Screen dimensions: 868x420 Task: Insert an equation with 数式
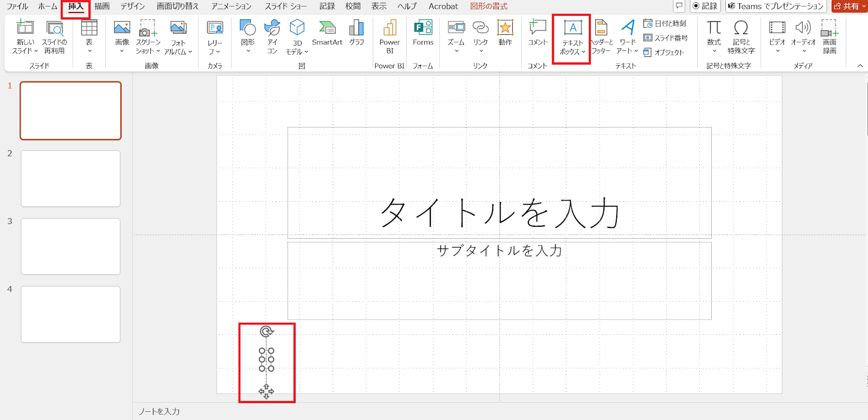click(714, 37)
